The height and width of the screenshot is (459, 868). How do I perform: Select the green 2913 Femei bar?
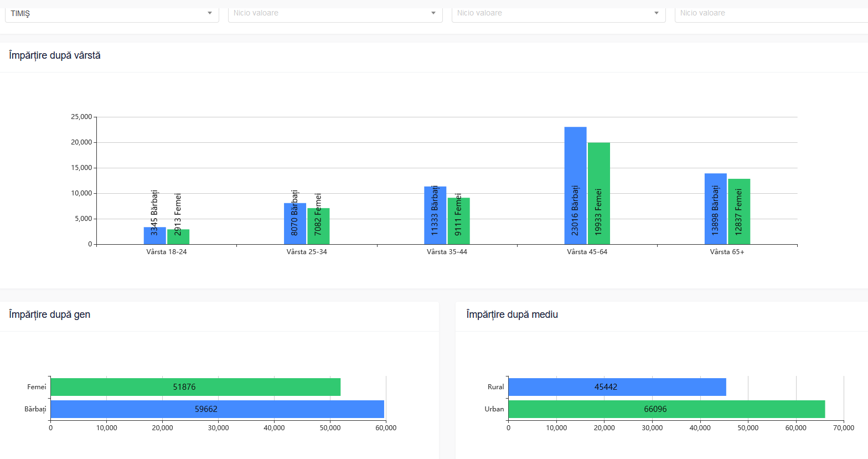coord(178,237)
